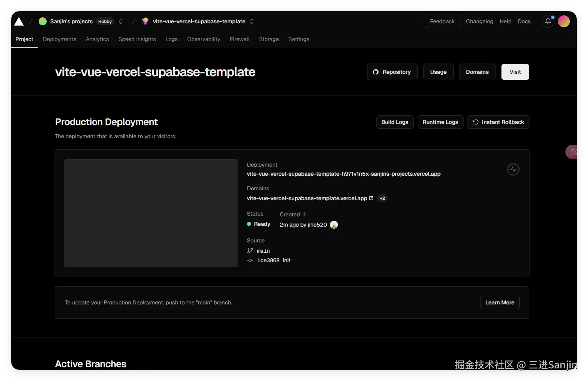588x381 pixels.
Task: Switch to the Analytics tab
Action: click(x=97, y=39)
